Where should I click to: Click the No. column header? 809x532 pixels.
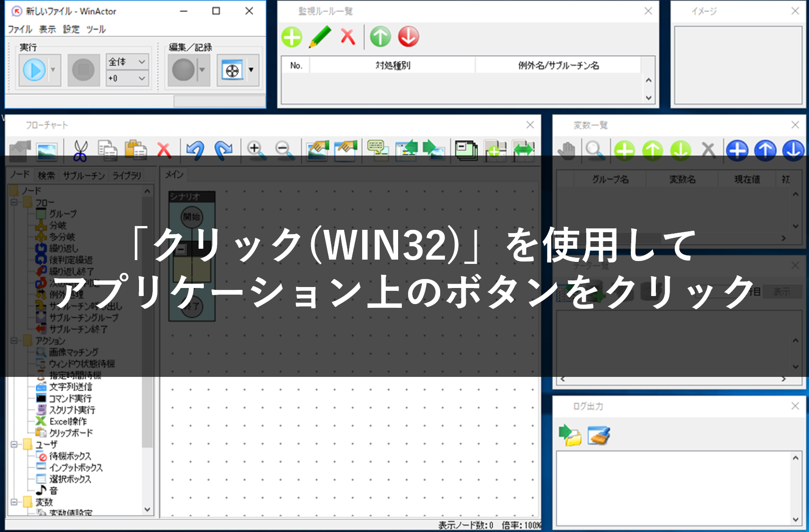point(296,65)
